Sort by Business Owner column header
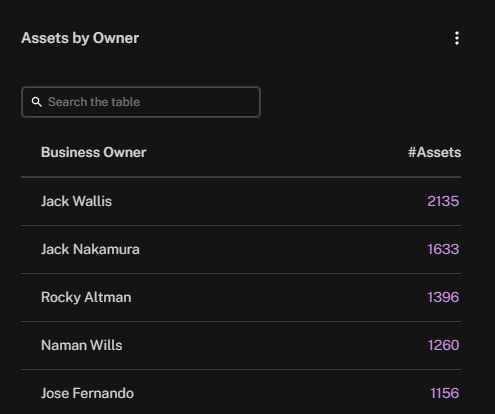The height and width of the screenshot is (414, 495). tap(93, 152)
